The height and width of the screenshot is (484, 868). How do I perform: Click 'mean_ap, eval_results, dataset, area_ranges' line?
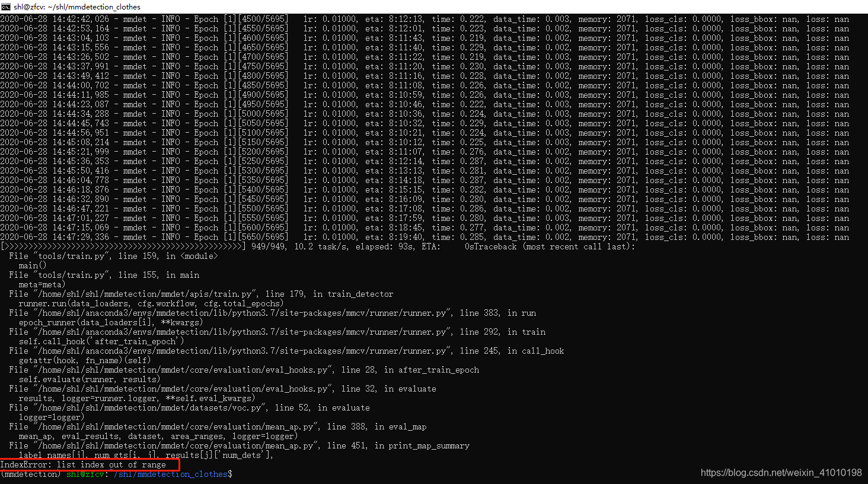pos(158,436)
